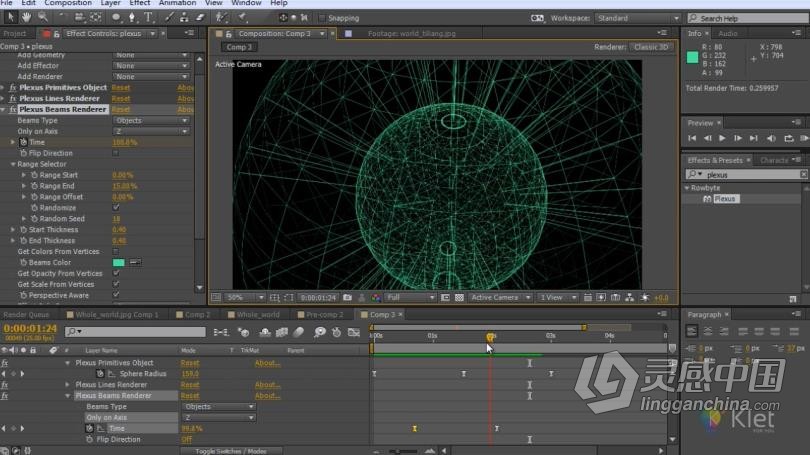This screenshot has width=810, height=455.
Task: Open the 50% magnification dropdown
Action: coord(245,297)
